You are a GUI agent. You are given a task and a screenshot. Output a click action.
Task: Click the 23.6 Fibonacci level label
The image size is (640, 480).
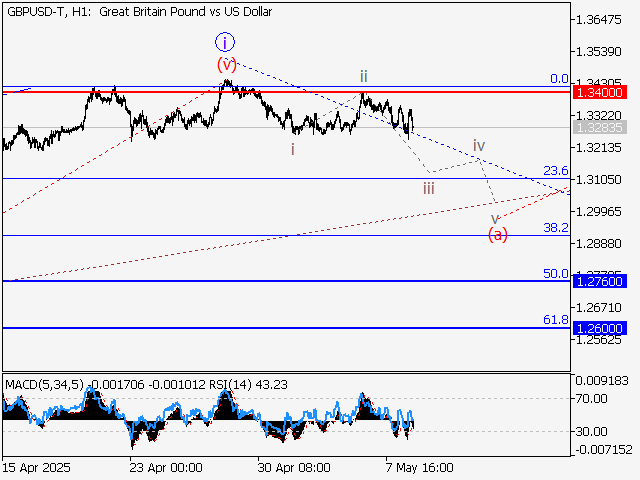555,171
